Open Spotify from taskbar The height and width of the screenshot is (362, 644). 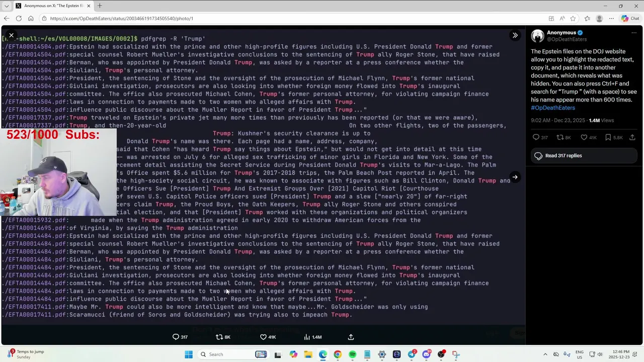(x=352, y=354)
